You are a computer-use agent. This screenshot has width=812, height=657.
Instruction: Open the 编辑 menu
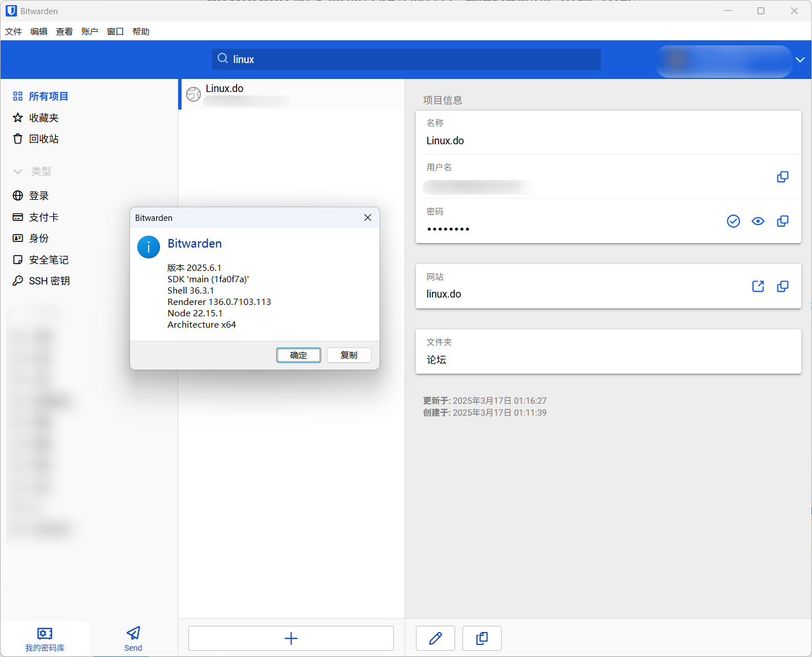coord(39,31)
